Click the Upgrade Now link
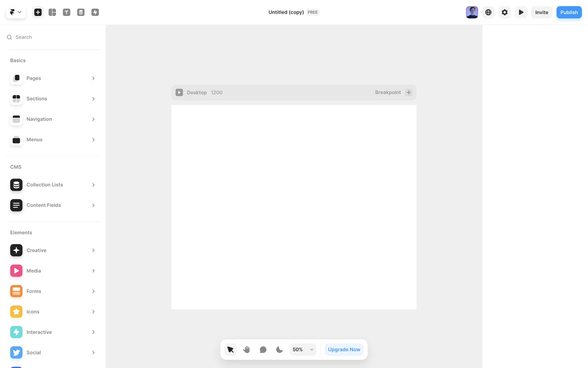 point(344,350)
